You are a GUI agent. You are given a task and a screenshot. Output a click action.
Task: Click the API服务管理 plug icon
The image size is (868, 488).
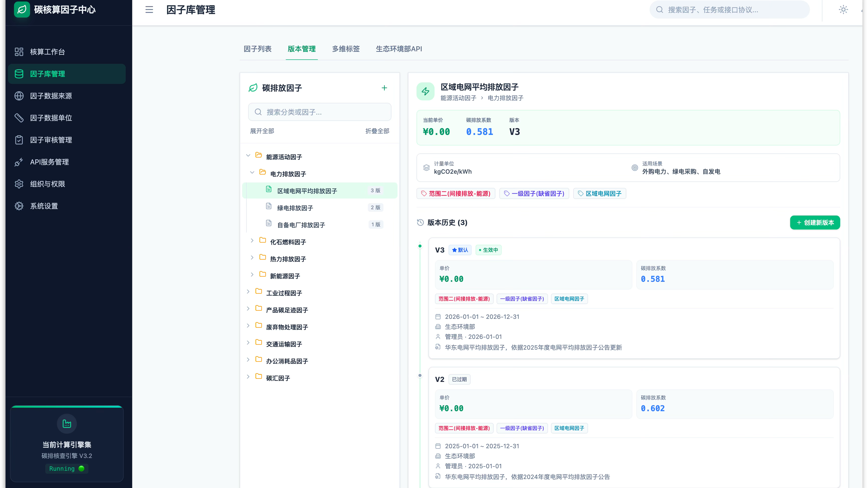19,162
